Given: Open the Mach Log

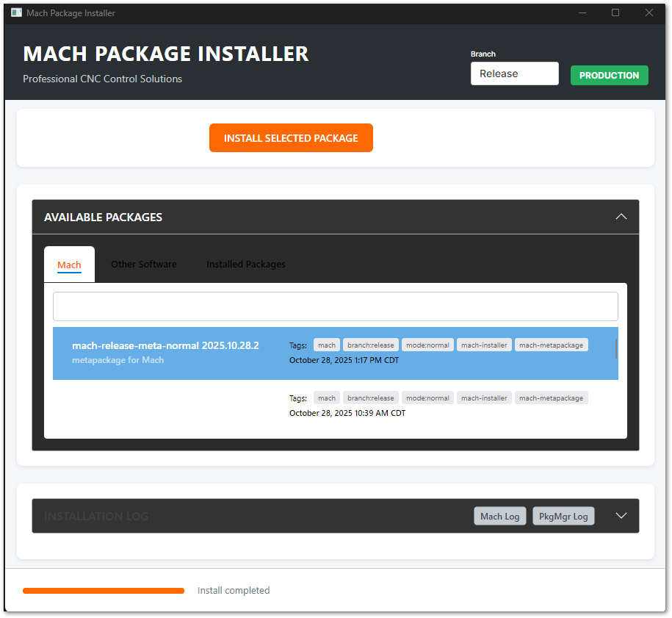Looking at the screenshot, I should point(499,516).
